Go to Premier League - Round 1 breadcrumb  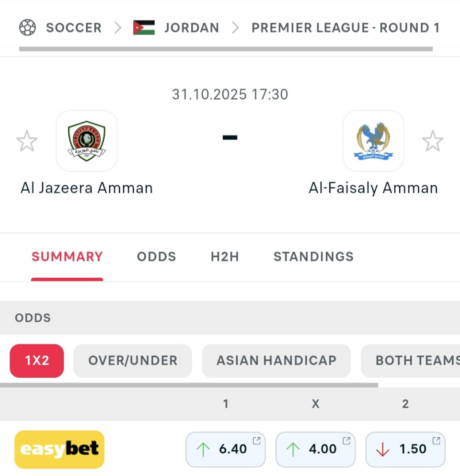pos(345,27)
